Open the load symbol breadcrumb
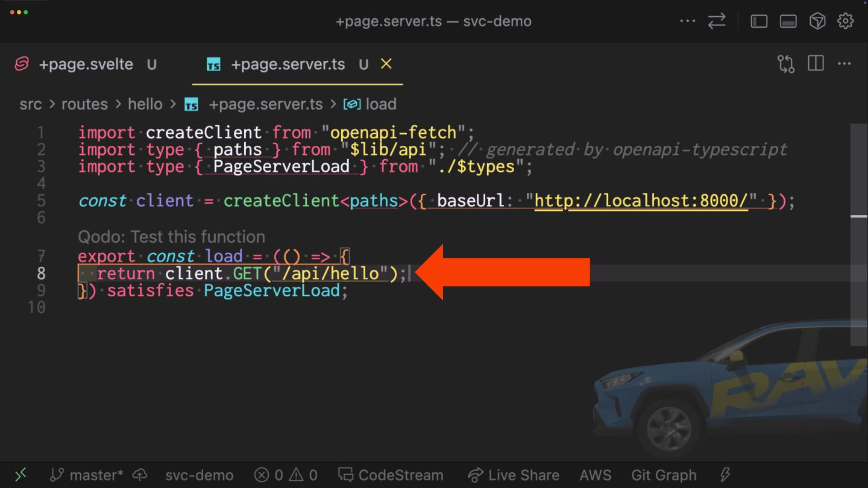 coord(380,104)
